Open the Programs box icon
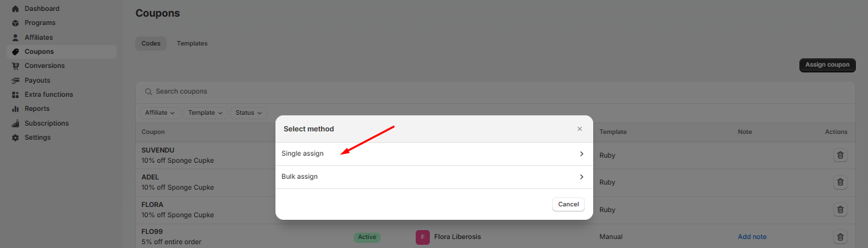The height and width of the screenshot is (248, 868). [x=15, y=23]
